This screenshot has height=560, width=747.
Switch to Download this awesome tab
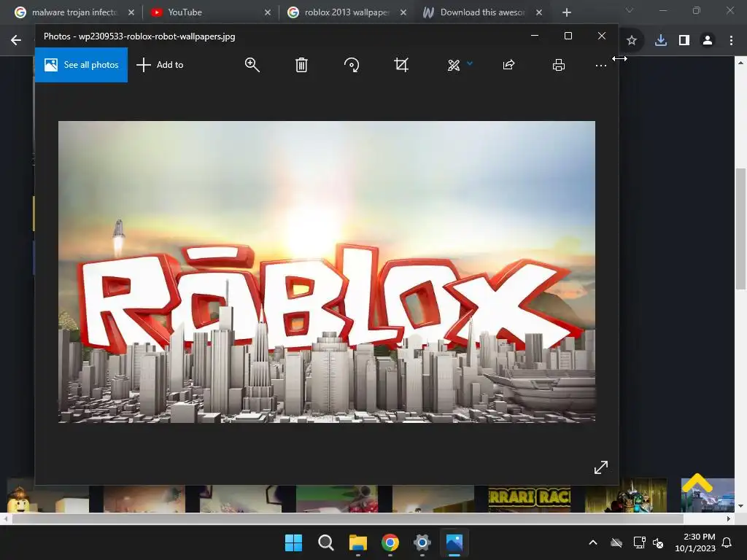(482, 12)
